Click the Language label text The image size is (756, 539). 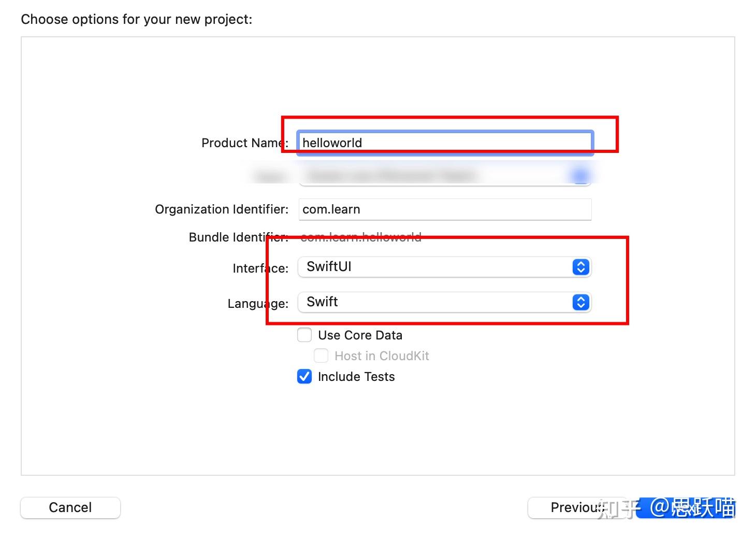pos(257,304)
